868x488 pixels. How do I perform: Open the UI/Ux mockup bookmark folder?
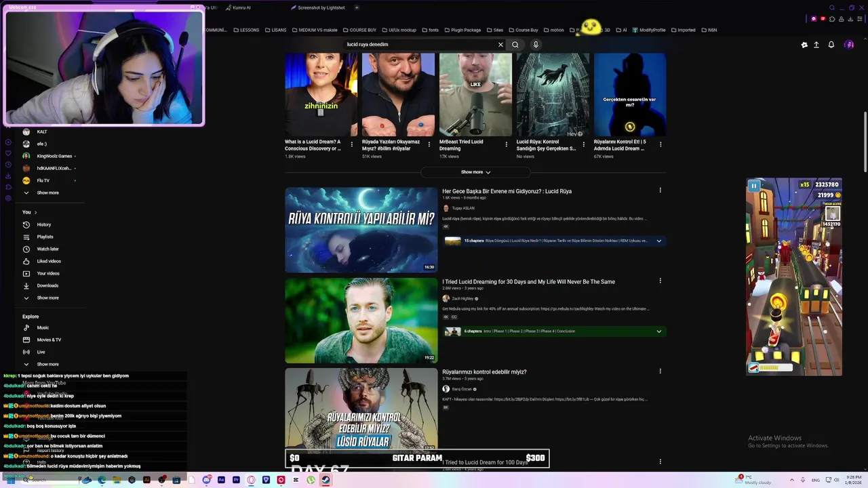(x=399, y=30)
